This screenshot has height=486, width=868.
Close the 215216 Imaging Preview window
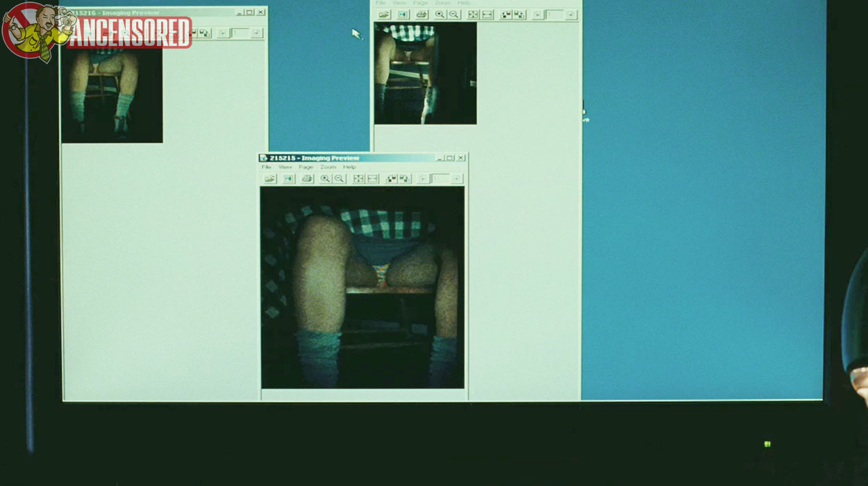(x=260, y=12)
